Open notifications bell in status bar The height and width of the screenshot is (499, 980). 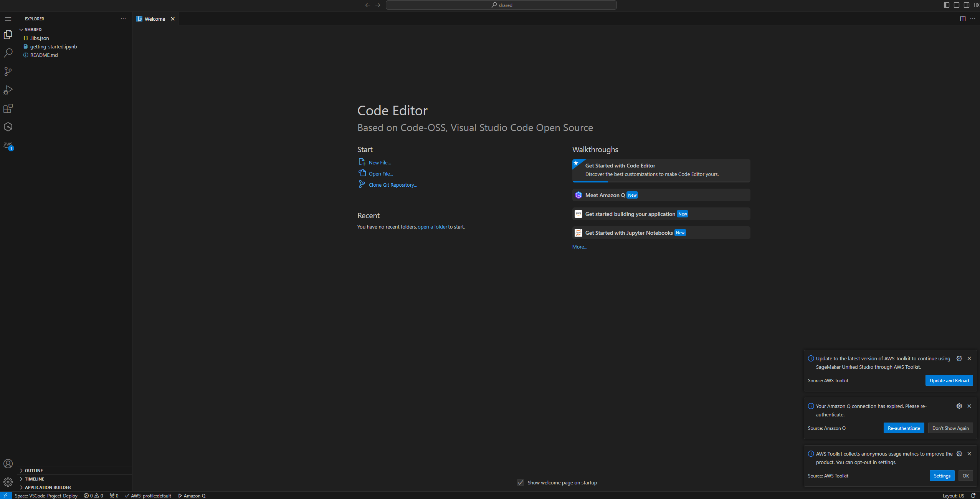973,496
